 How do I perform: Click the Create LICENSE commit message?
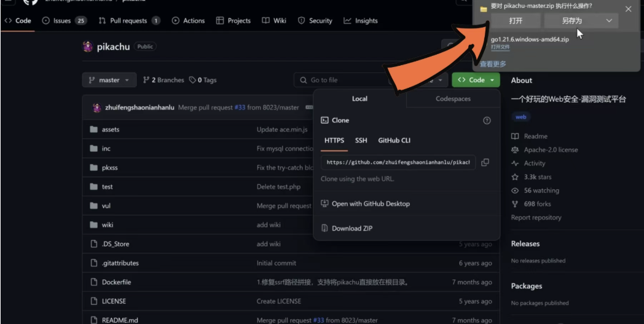click(x=279, y=301)
